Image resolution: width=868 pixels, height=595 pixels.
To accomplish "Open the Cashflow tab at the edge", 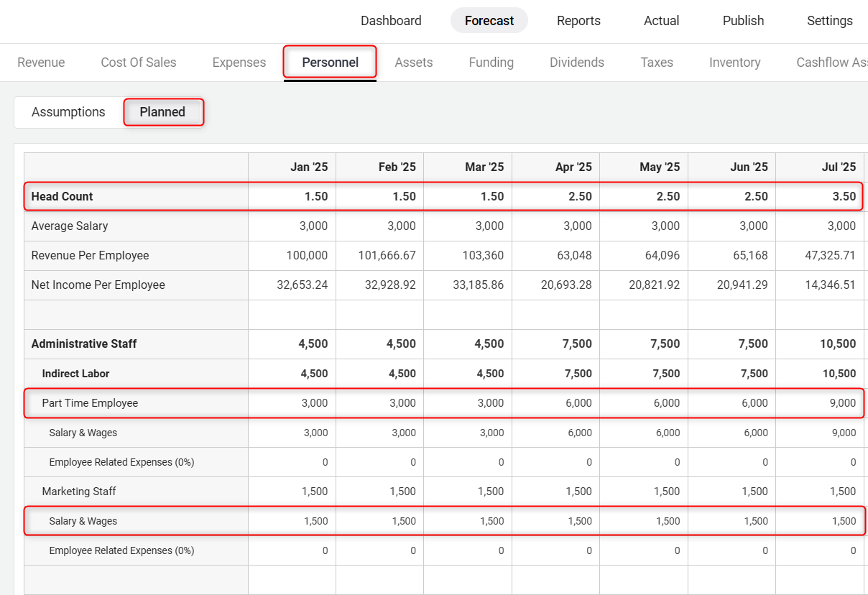I will (832, 63).
